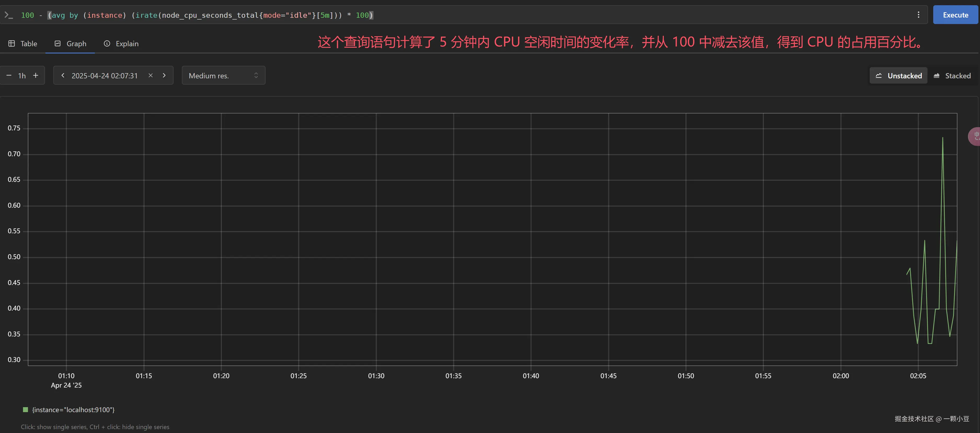Toggle the localhost:9100 series in legend
The image size is (980, 433).
(73, 410)
